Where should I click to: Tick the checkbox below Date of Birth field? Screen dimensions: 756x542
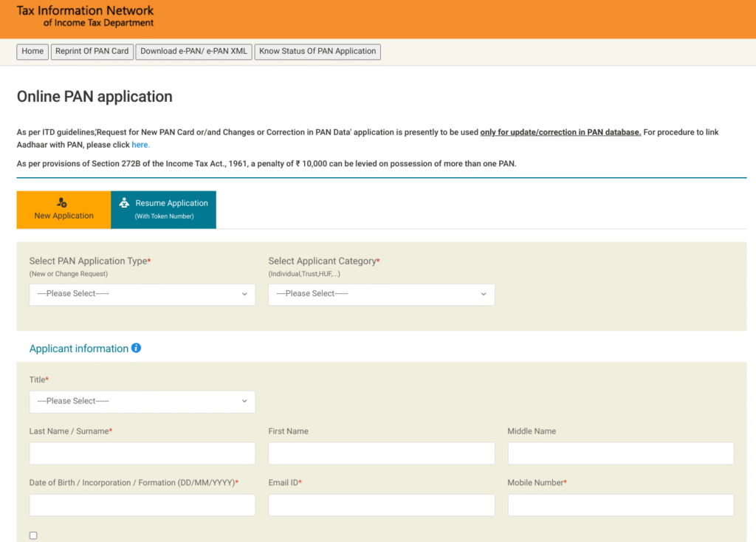click(x=33, y=535)
